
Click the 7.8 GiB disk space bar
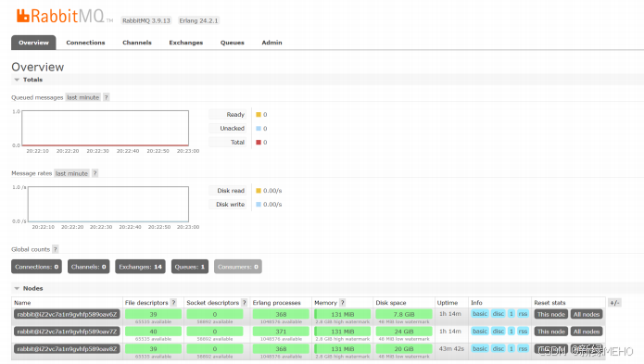404,314
